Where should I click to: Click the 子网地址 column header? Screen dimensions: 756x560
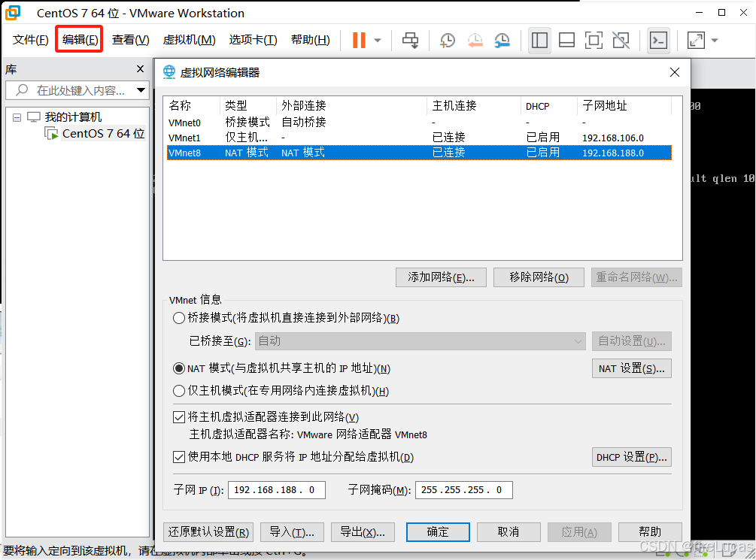(624, 105)
